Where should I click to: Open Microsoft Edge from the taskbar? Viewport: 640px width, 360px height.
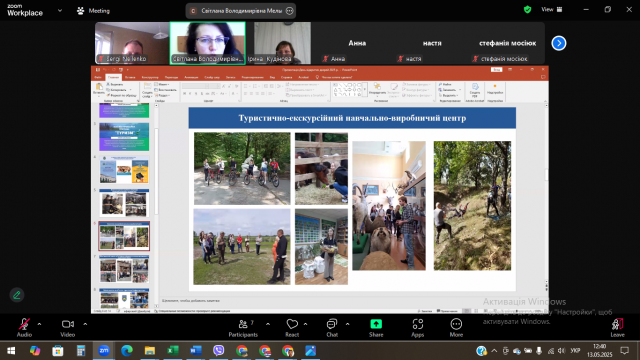tap(127, 351)
